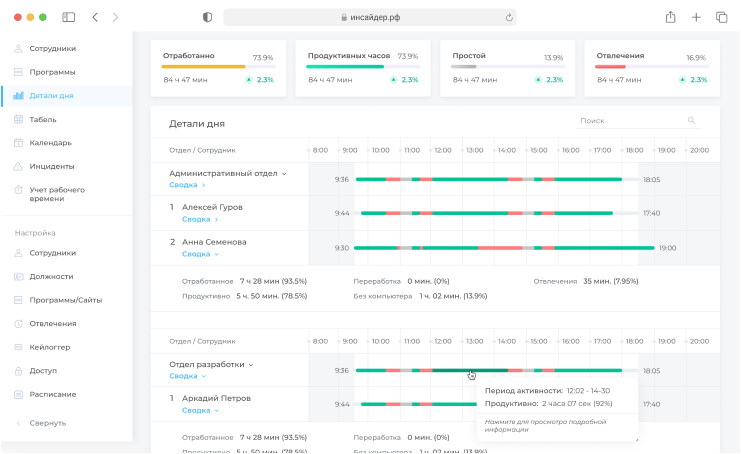Click the Табель sidebar icon
This screenshot has height=454, width=741.
(18, 119)
